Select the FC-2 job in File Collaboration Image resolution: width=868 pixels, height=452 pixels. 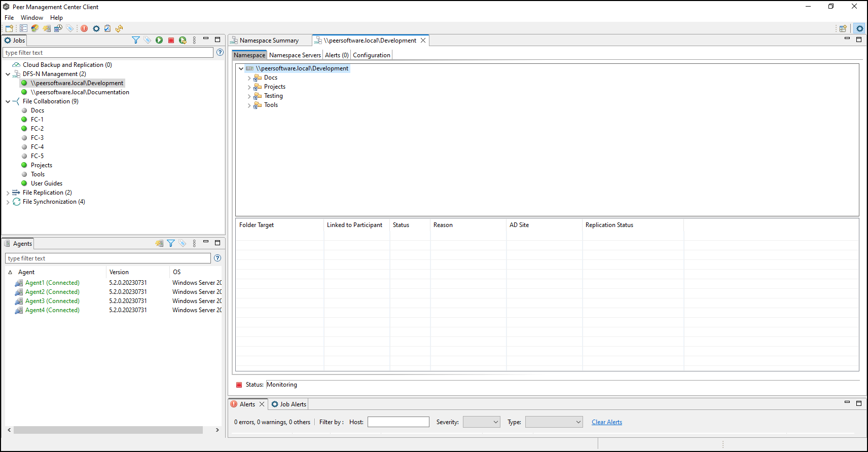coord(37,129)
